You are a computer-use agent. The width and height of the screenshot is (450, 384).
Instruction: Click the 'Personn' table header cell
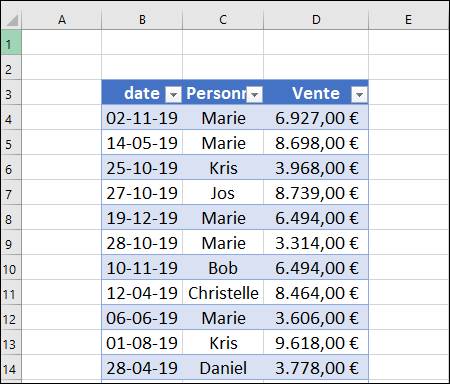pyautogui.click(x=223, y=92)
